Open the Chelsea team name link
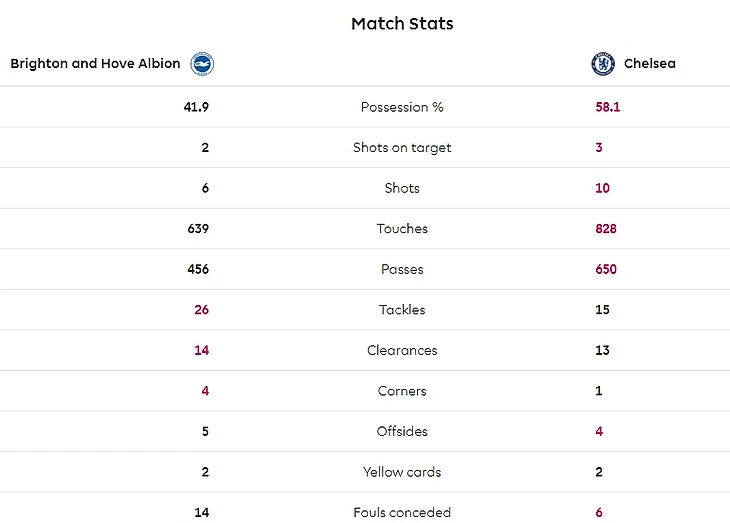This screenshot has height=523, width=730. [x=649, y=63]
